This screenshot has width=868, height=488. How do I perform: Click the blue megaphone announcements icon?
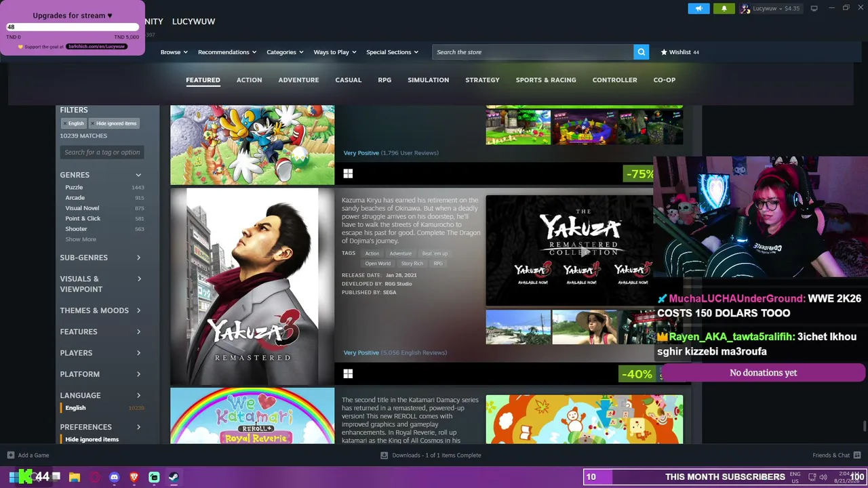[x=698, y=9]
